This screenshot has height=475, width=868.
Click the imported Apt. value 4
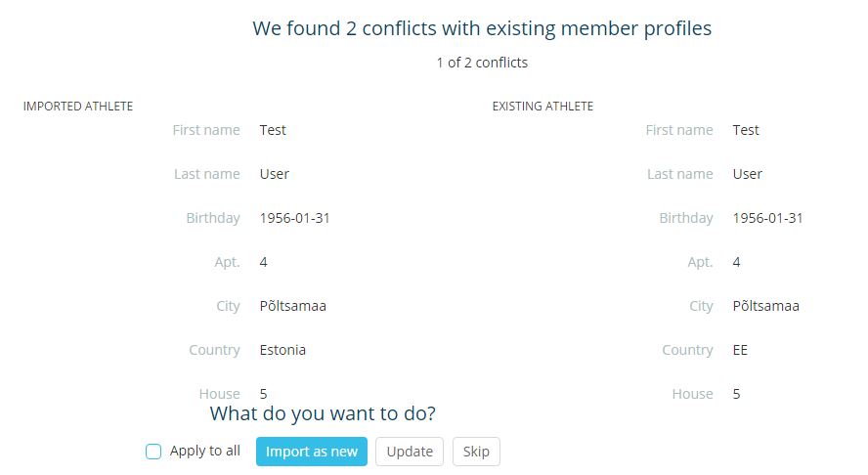pos(264,262)
